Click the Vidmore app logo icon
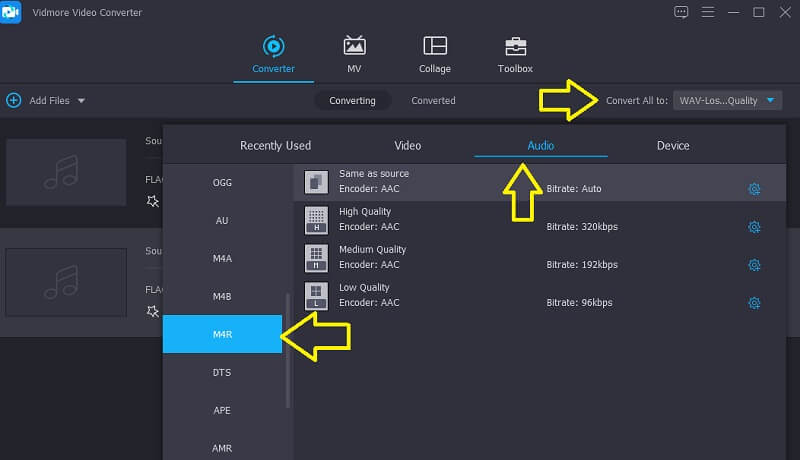The width and height of the screenshot is (800, 460). tap(11, 12)
